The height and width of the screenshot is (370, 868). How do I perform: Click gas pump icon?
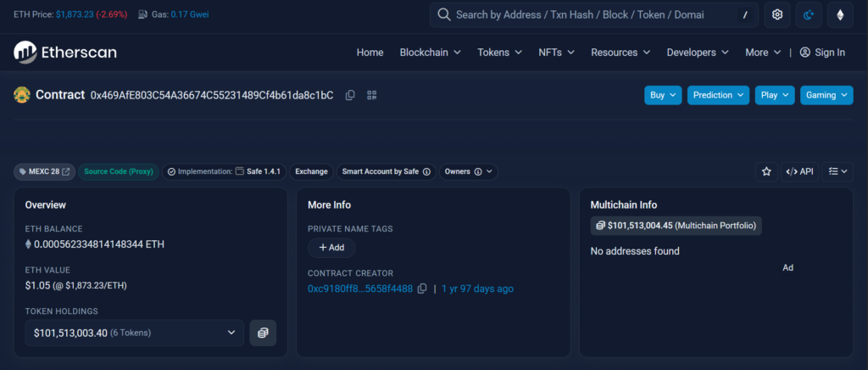[x=142, y=14]
